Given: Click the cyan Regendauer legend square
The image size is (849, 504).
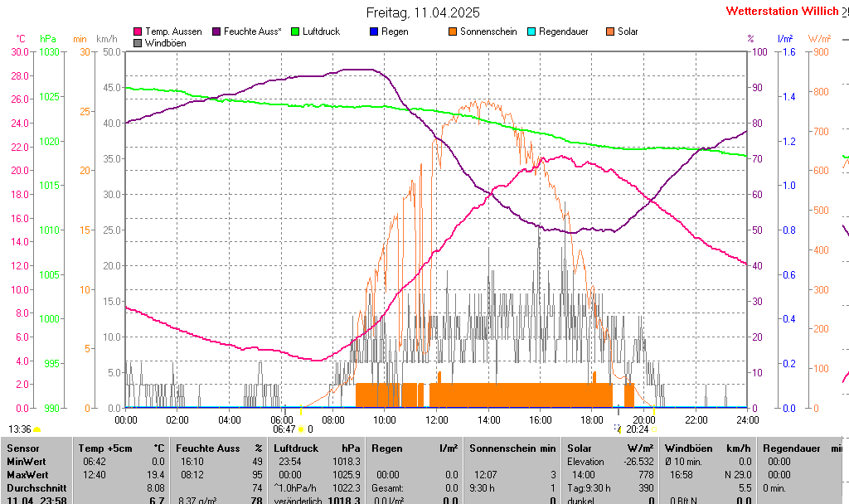Looking at the screenshot, I should coord(531,31).
